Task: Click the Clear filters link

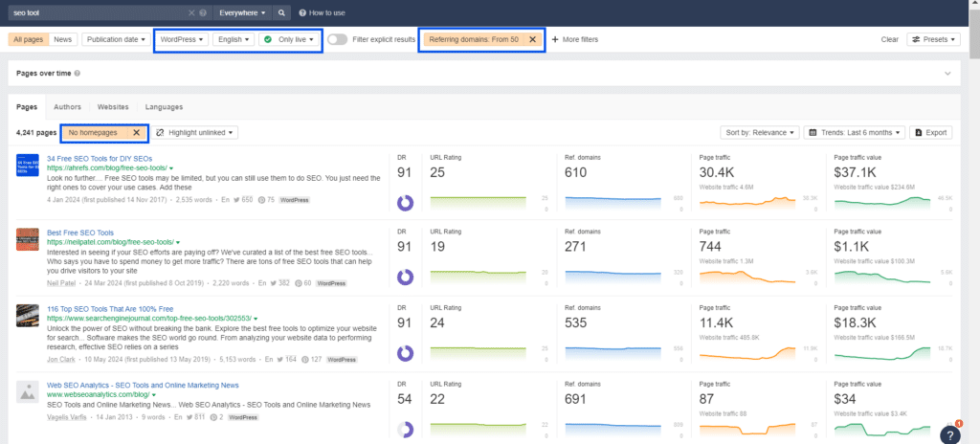Action: tap(889, 39)
